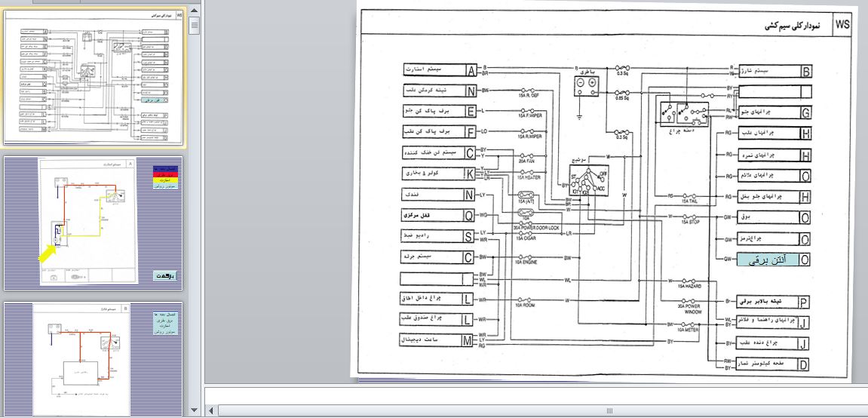This screenshot has height=418, width=868.
Task: Click the horizontal scrollbar left arrow
Action: point(212,411)
